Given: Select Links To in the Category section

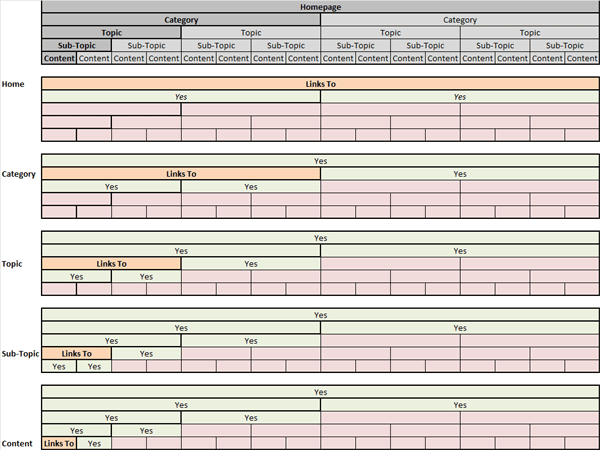Looking at the screenshot, I should coord(181,174).
